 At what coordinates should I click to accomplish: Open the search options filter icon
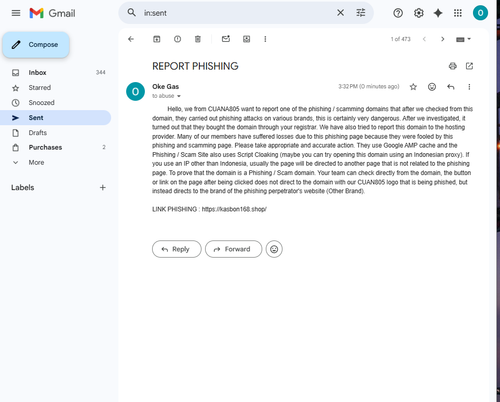pyautogui.click(x=361, y=13)
